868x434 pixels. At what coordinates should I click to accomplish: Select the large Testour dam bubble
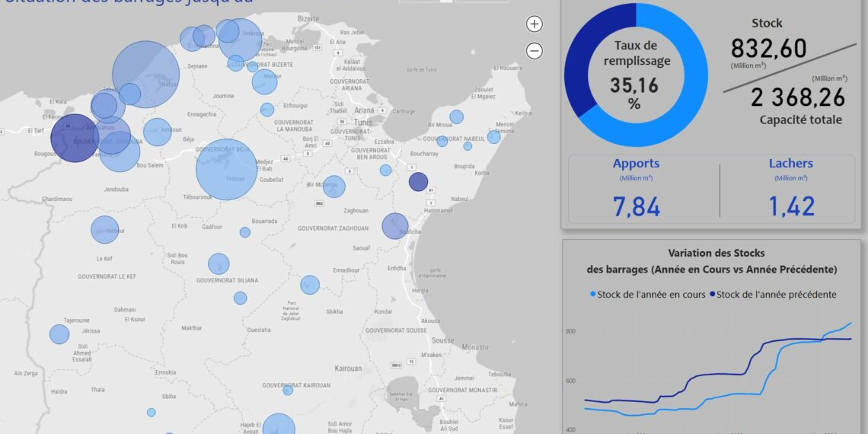226,170
